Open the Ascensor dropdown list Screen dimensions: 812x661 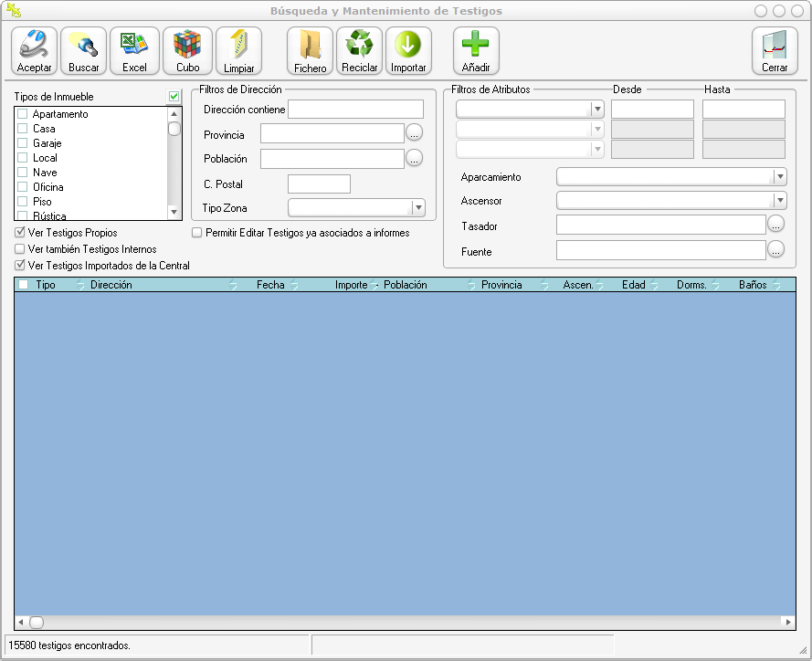coord(779,201)
